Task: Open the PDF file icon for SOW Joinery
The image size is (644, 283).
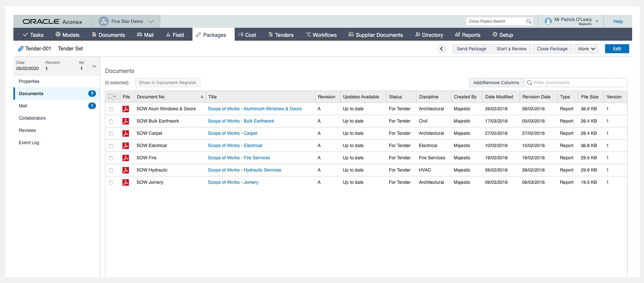Action: coord(125,182)
